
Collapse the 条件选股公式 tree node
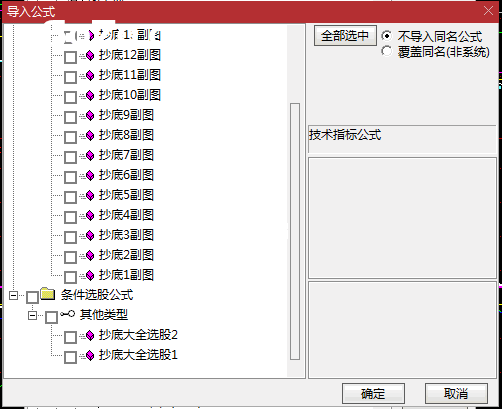pyautogui.click(x=13, y=295)
